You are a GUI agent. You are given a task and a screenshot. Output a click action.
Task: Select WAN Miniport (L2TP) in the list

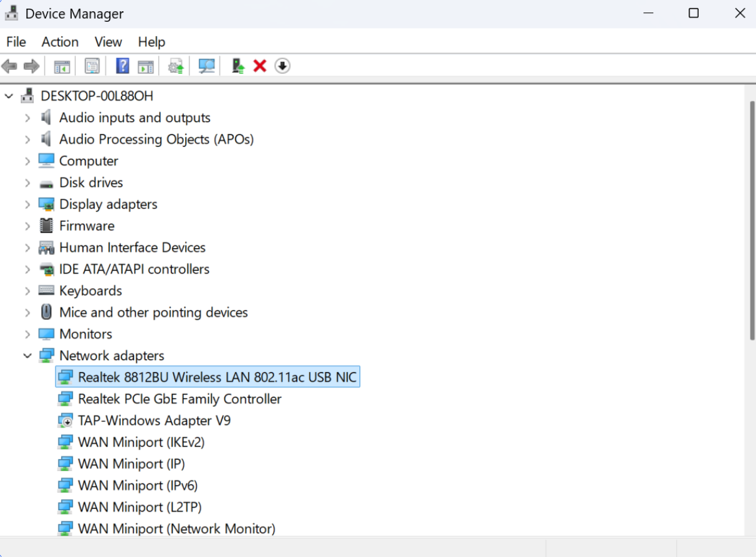[140, 507]
